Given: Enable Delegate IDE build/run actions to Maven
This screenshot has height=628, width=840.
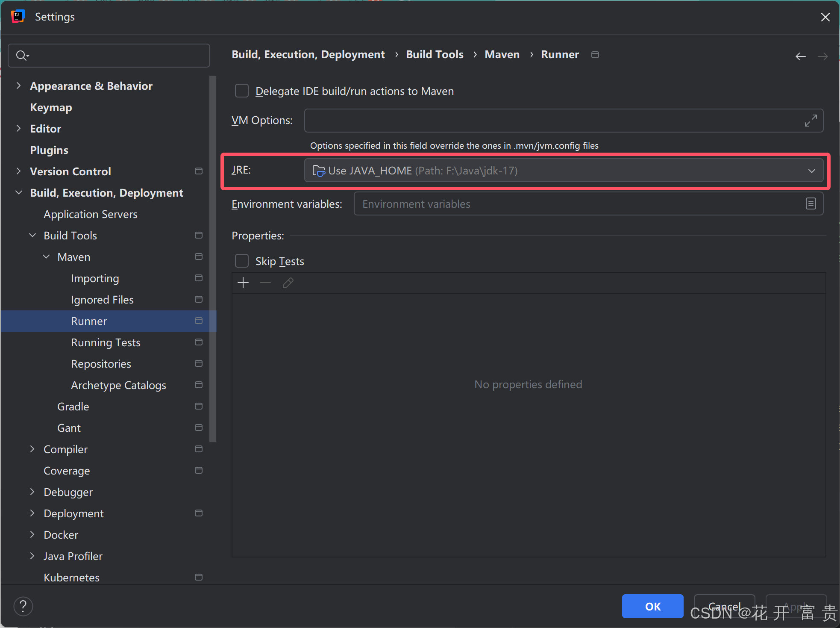Looking at the screenshot, I should click(x=242, y=91).
